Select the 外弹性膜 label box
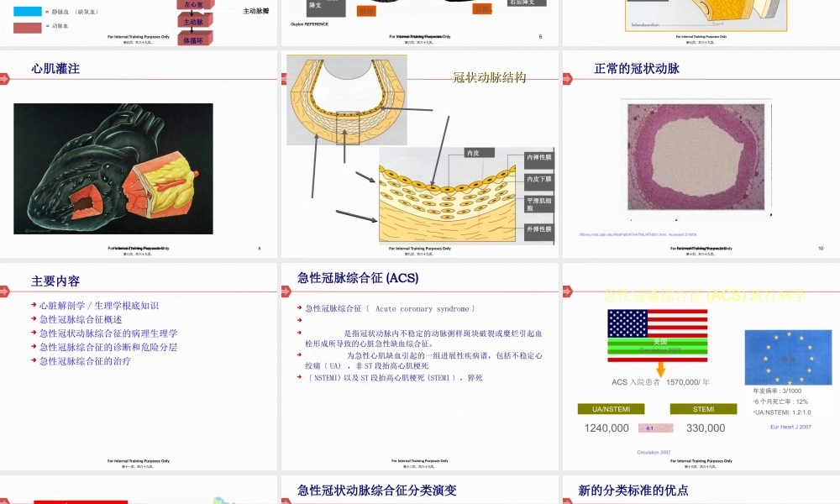Viewport: 840px width, 504px height. (x=539, y=230)
